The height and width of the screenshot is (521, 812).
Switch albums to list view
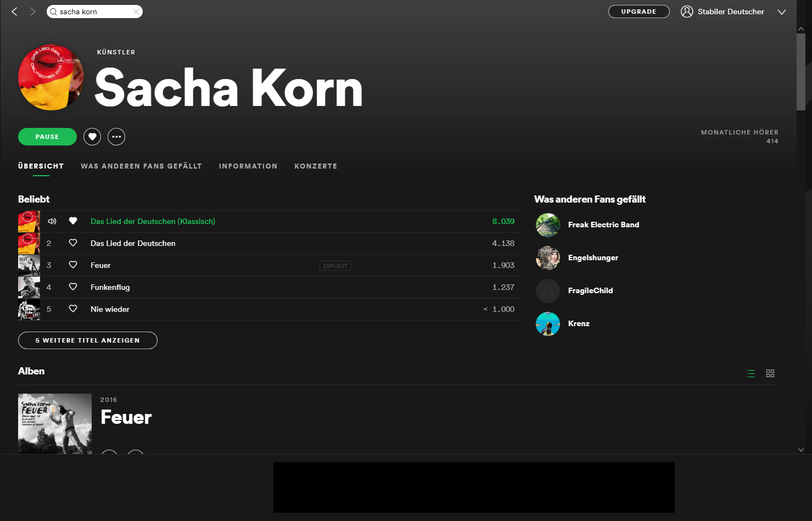point(751,373)
